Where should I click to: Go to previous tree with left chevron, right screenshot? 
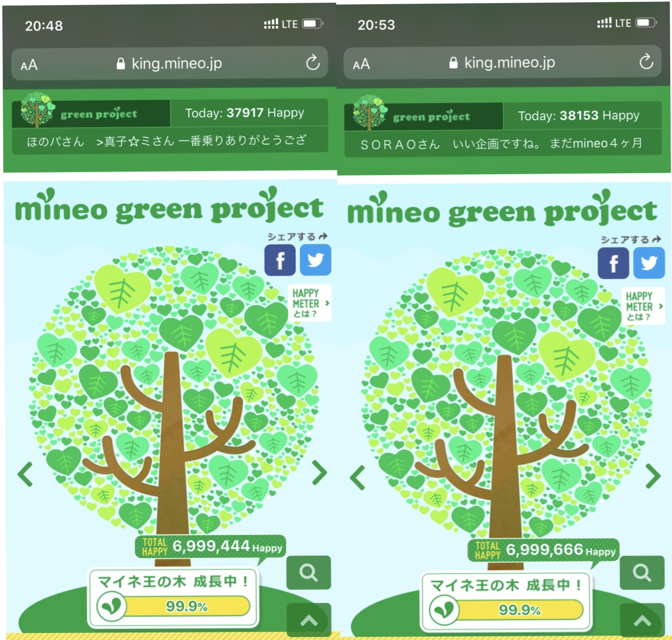click(x=358, y=477)
